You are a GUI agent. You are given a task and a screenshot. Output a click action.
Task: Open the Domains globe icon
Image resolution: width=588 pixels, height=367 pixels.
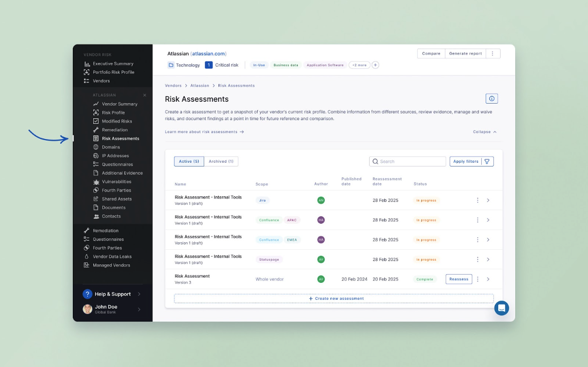[96, 147]
